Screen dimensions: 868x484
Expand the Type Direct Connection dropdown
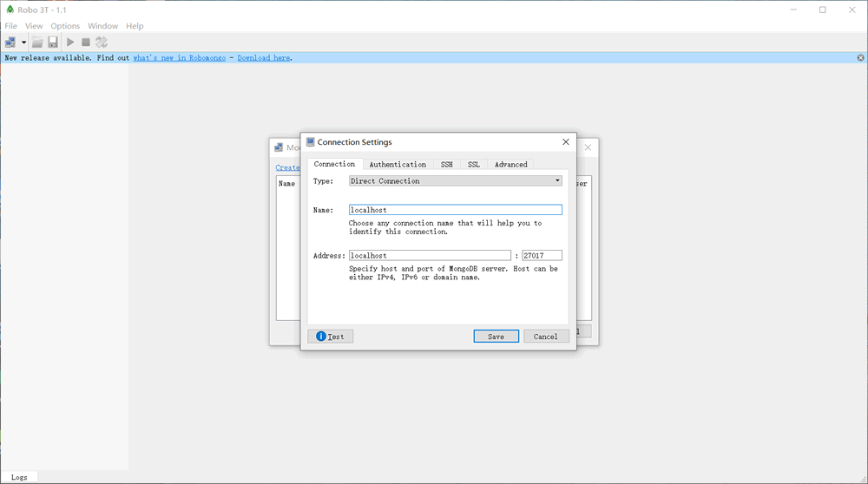(456, 181)
